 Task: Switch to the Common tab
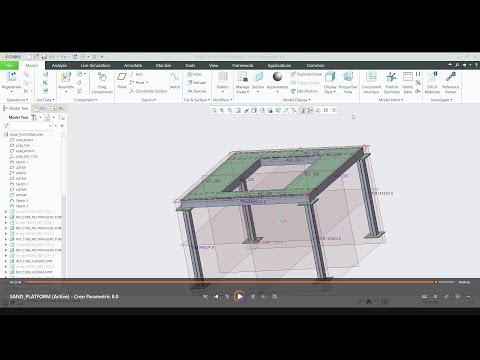pyautogui.click(x=315, y=65)
